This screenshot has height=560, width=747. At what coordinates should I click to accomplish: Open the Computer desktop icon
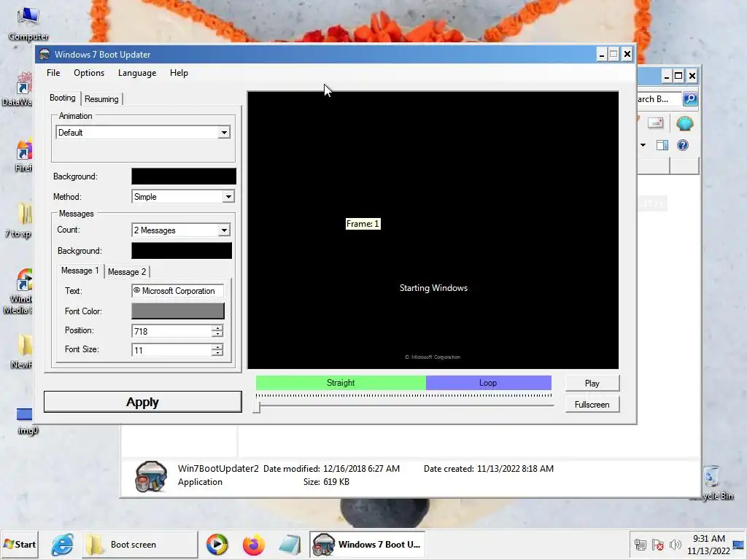(28, 24)
